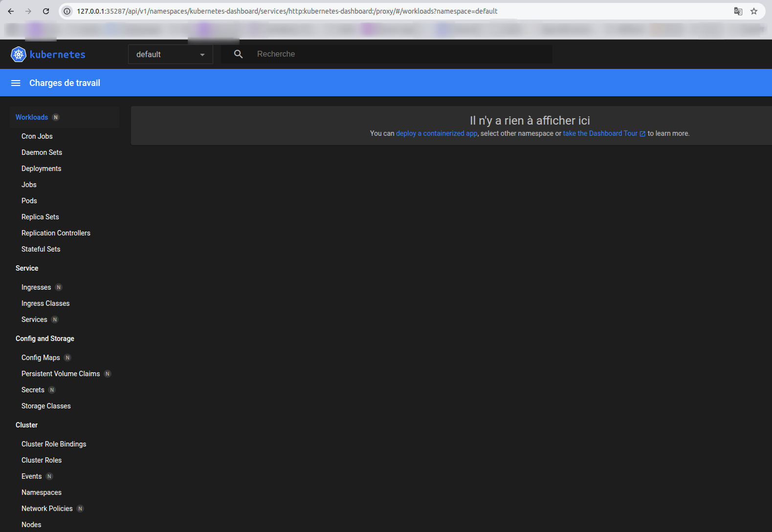Reload the page with refresh icon

[x=46, y=11]
